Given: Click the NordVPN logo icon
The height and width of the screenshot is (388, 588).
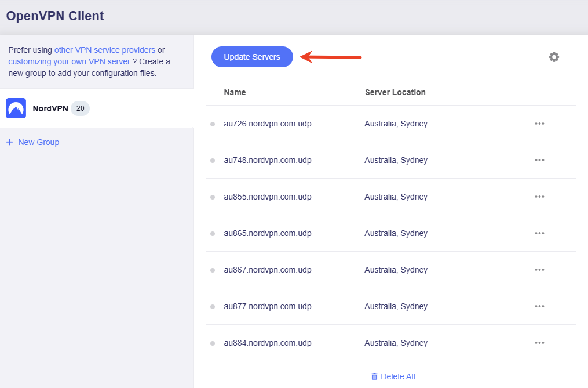Looking at the screenshot, I should pyautogui.click(x=16, y=108).
